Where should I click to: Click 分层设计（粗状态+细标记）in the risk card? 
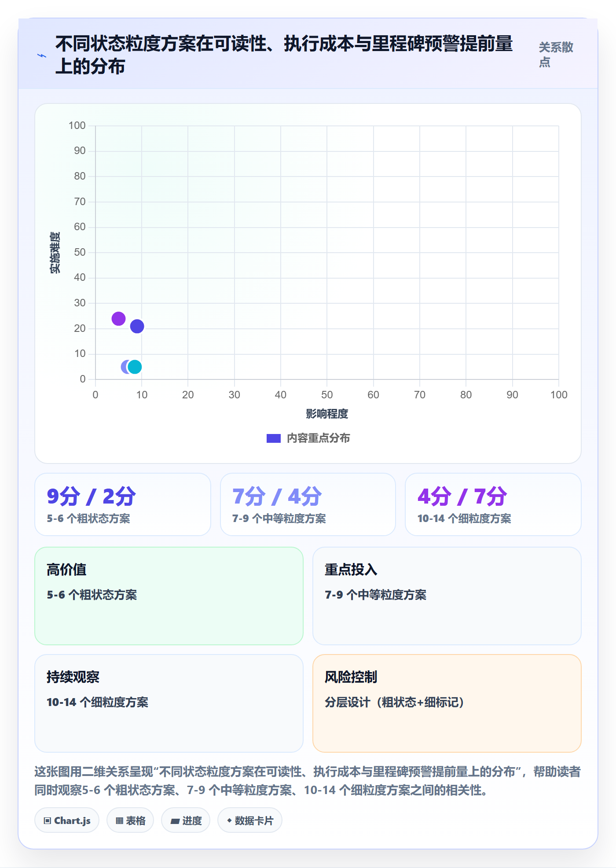point(394,702)
